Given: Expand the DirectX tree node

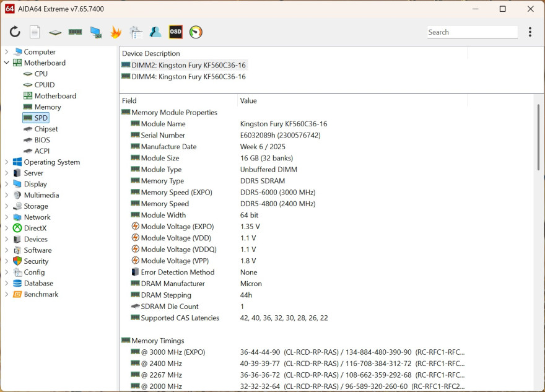Looking at the screenshot, I should [x=6, y=229].
